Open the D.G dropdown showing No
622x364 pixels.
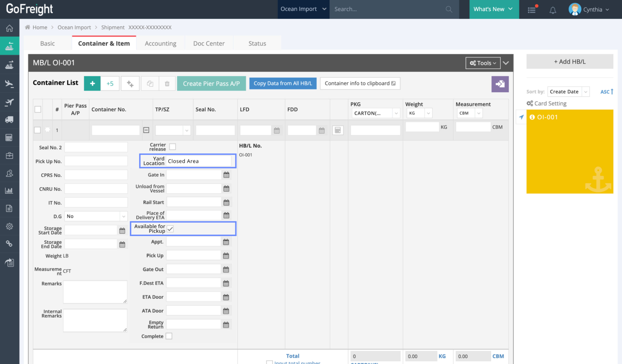[x=96, y=216]
